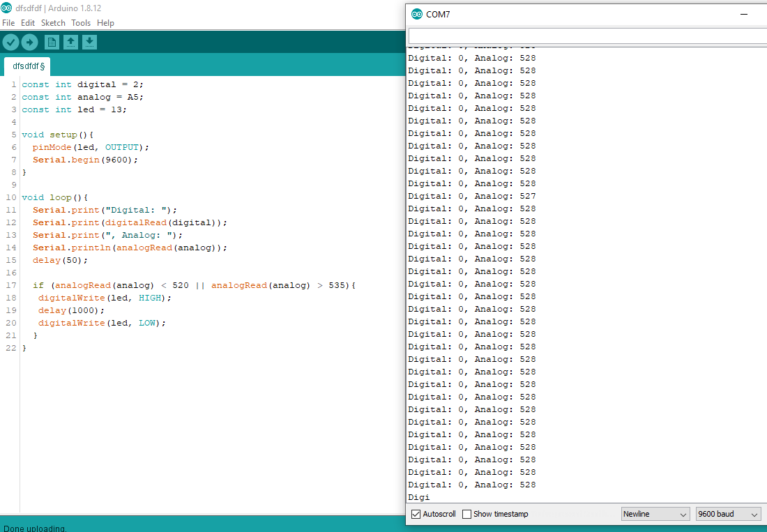767x532 pixels.
Task: Open the Tools menu
Action: click(x=81, y=23)
